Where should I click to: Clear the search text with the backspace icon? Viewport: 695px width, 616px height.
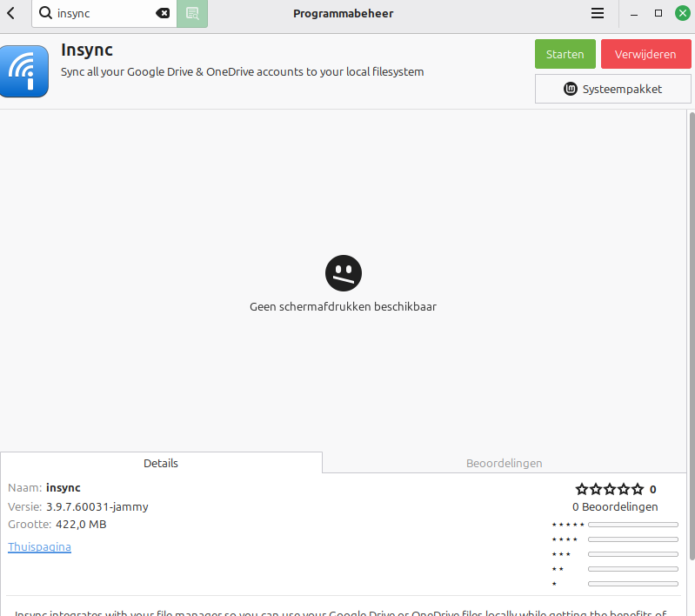point(163,13)
